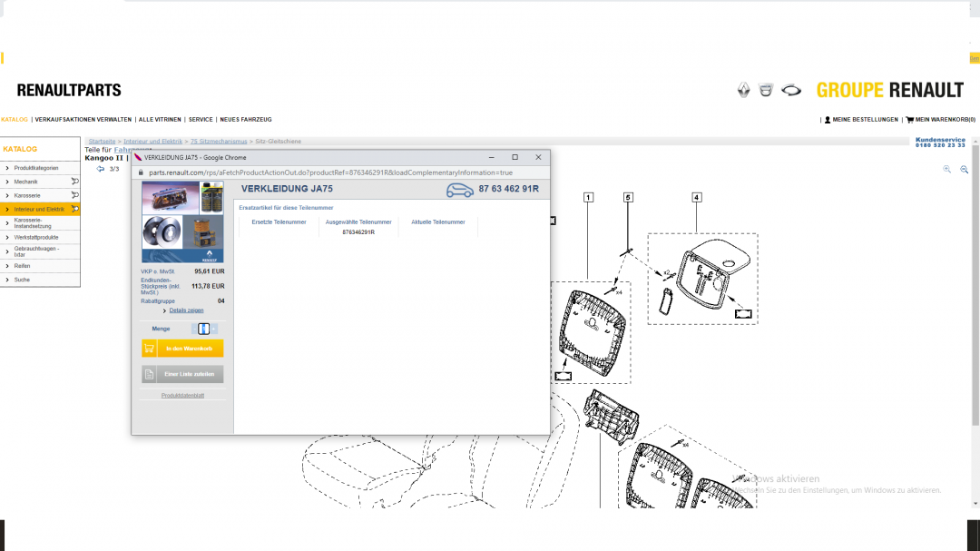Click the zoom out magnifier icon

pyautogui.click(x=965, y=170)
